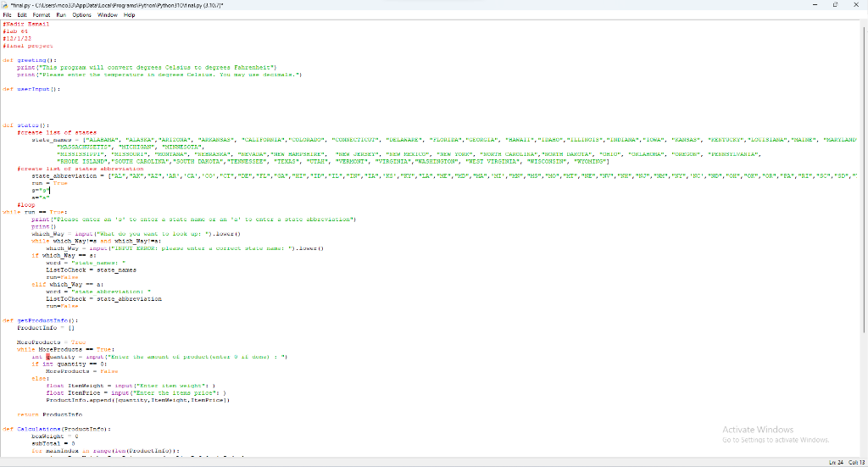Open the Edit menu
This screenshot has width=868, height=467.
pos(22,15)
